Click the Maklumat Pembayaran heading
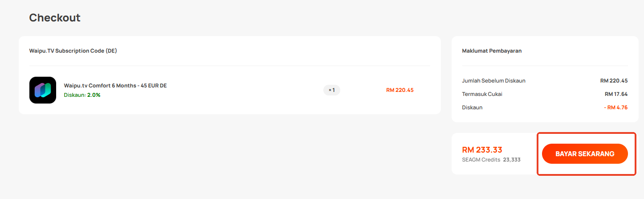This screenshot has height=199, width=644. point(492,51)
